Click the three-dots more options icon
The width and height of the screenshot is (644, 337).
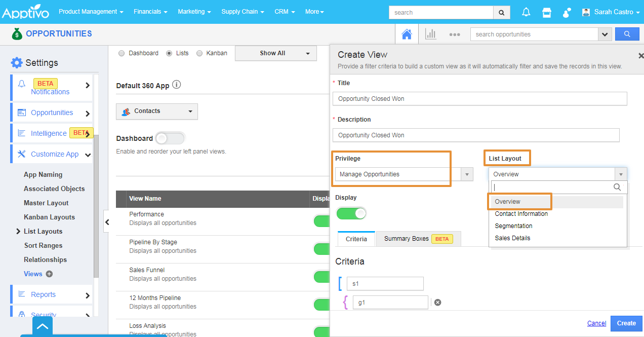(x=454, y=34)
